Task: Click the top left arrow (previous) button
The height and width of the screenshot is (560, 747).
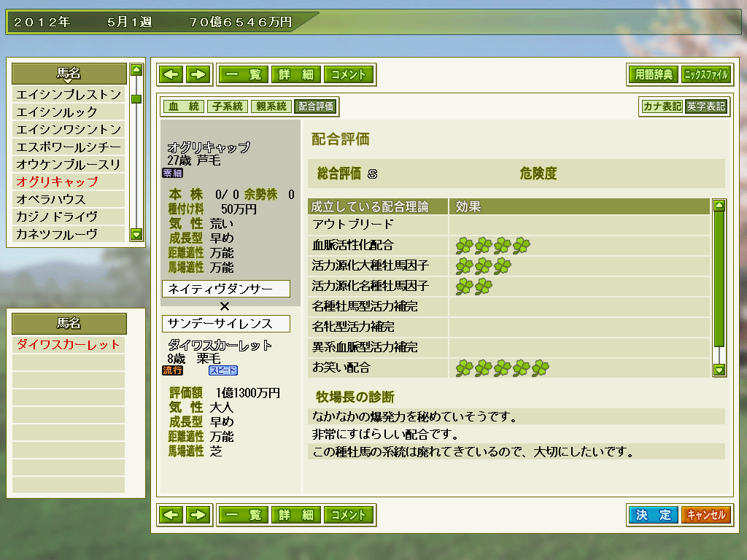Action: coord(171,74)
